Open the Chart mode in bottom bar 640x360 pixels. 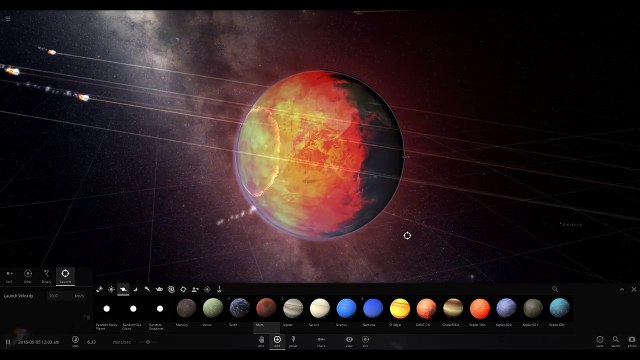[321, 341]
